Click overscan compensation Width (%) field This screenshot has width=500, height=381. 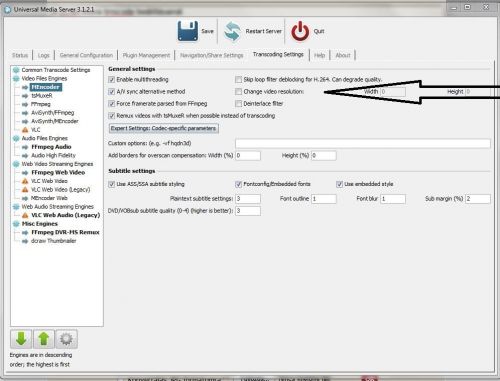pyautogui.click(x=248, y=155)
